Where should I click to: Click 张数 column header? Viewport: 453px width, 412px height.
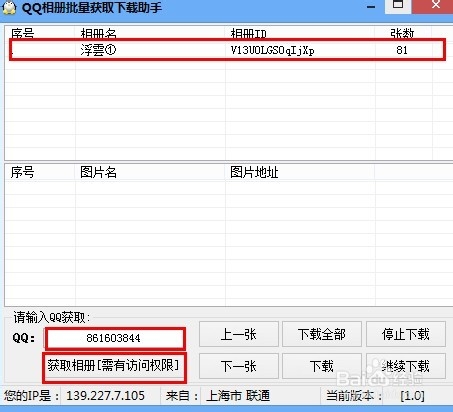402,33
